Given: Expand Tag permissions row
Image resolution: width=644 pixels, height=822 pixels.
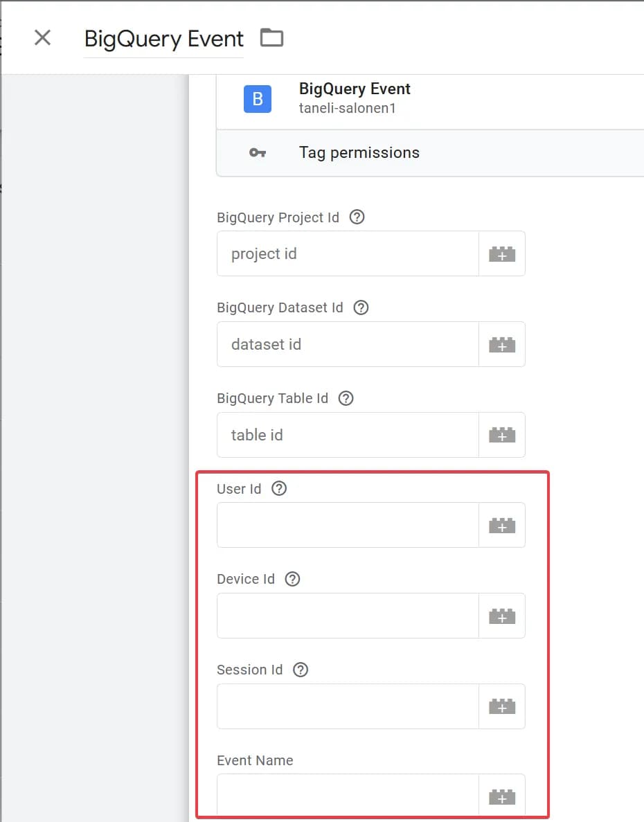Looking at the screenshot, I should [430, 152].
